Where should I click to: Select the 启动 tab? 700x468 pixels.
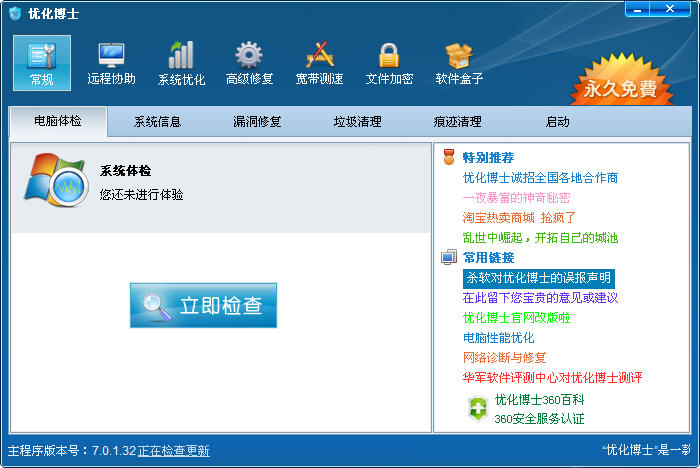point(557,122)
